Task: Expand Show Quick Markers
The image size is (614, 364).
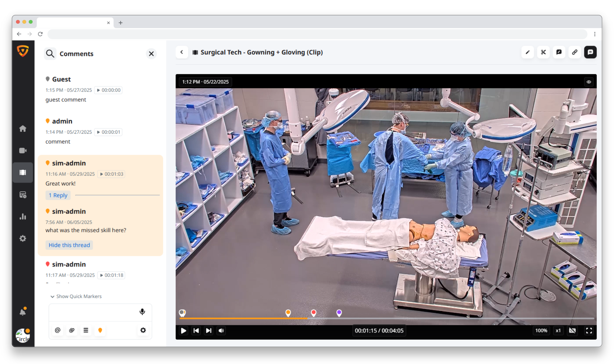Action: tap(76, 296)
